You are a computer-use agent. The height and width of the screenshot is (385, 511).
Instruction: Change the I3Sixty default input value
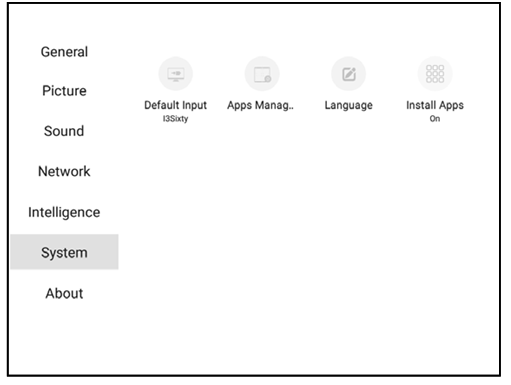tap(175, 119)
